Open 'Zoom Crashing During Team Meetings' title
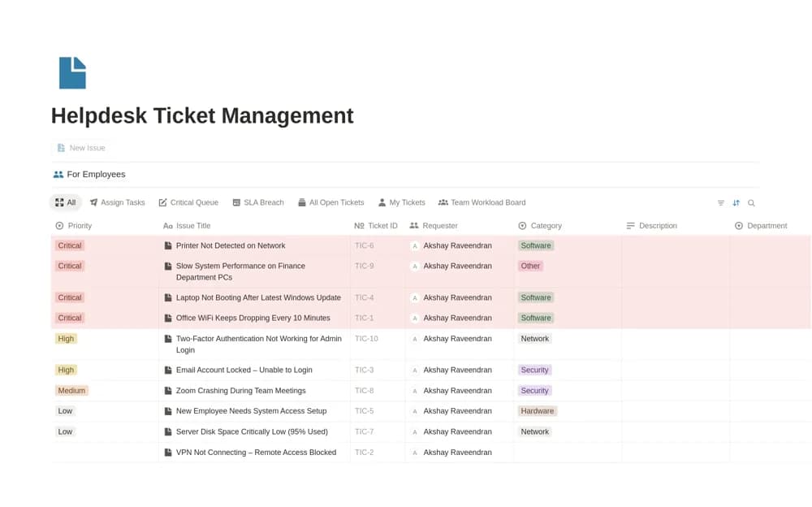This screenshot has height=507, width=812. coord(241,391)
